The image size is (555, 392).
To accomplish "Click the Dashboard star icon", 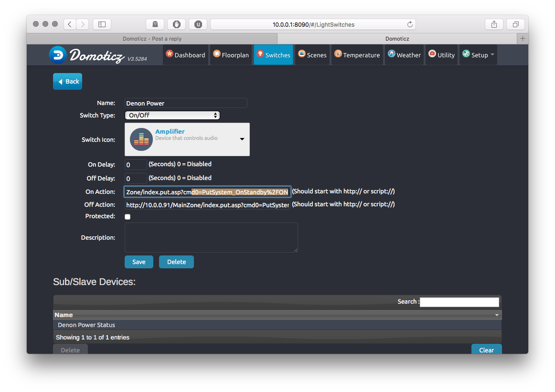I will coord(170,54).
